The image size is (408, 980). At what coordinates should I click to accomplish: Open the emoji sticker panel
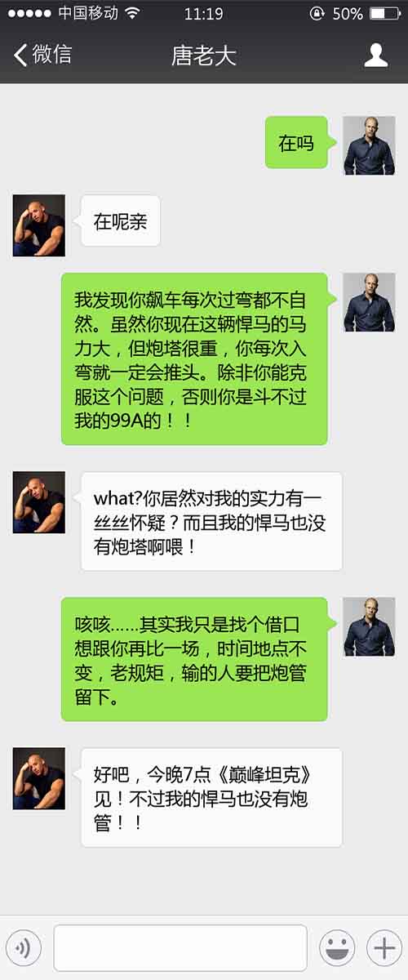pos(336,947)
